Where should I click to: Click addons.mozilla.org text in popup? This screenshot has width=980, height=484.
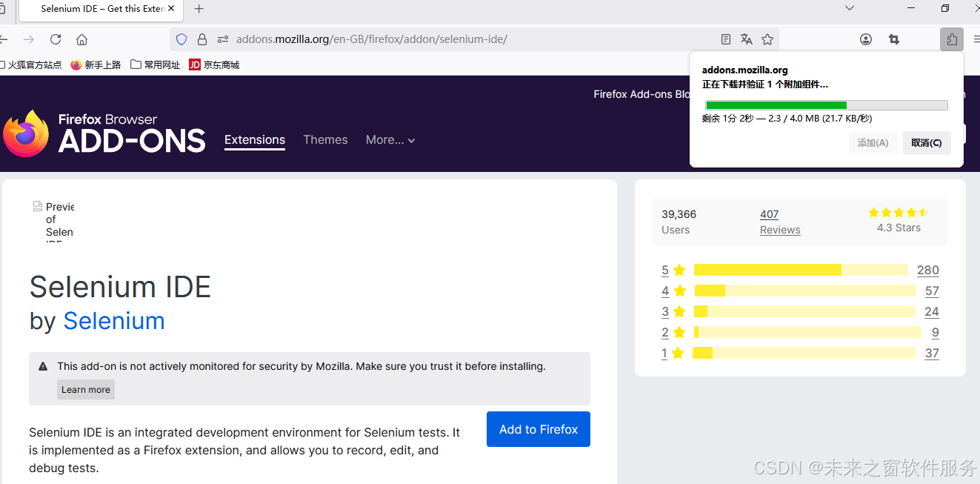[744, 70]
